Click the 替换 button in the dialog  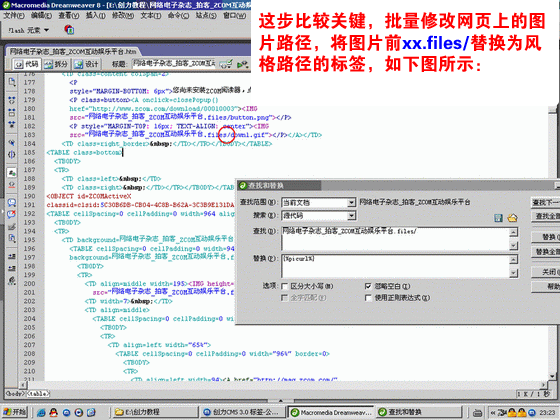pyautogui.click(x=545, y=237)
